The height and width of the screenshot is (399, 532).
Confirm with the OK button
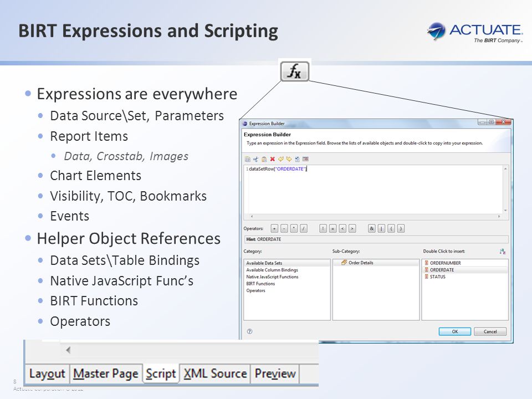454,331
